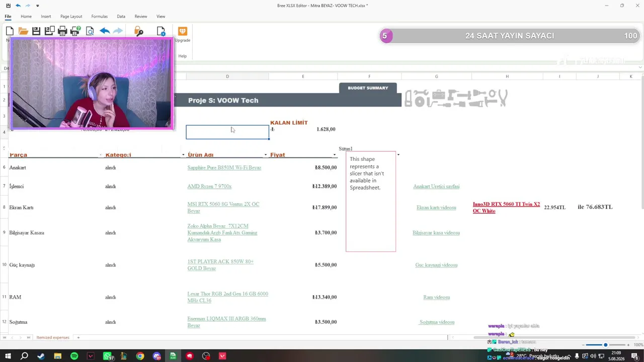Open WhatsApp from the taskbar
Screen dimensions: 644x362
click(x=107, y=356)
